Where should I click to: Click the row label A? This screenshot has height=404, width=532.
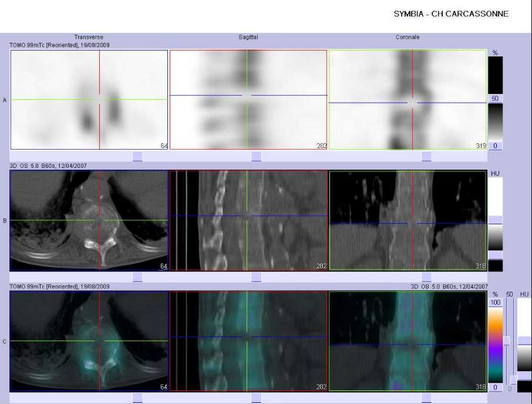pos(5,100)
